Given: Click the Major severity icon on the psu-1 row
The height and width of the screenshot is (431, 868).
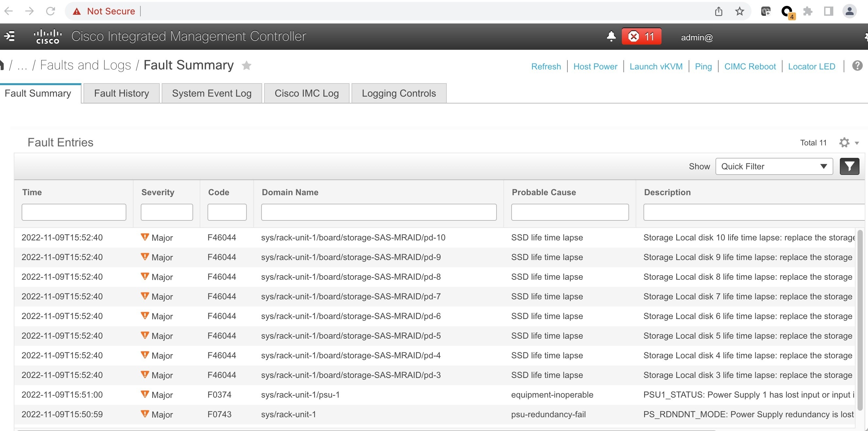Looking at the screenshot, I should (x=145, y=394).
